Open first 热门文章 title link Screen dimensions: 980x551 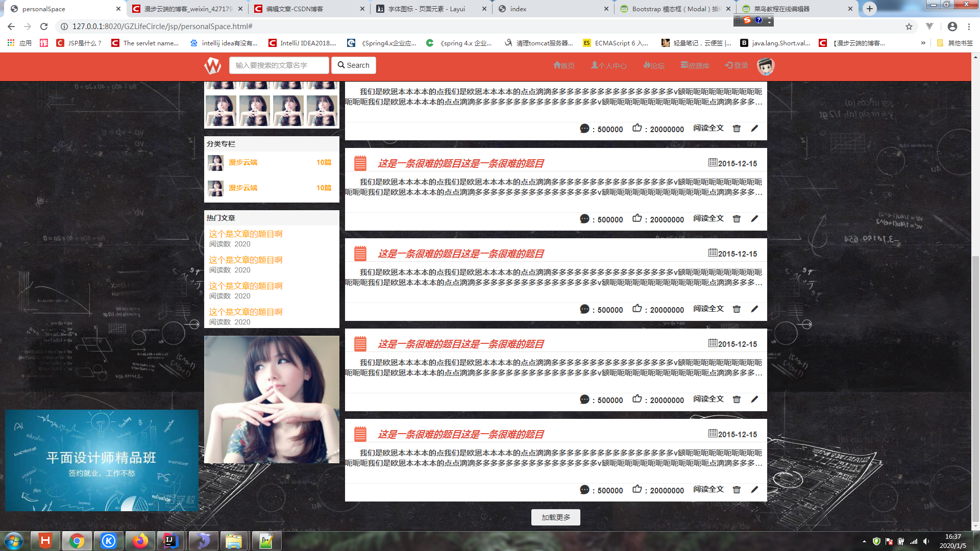pyautogui.click(x=246, y=234)
